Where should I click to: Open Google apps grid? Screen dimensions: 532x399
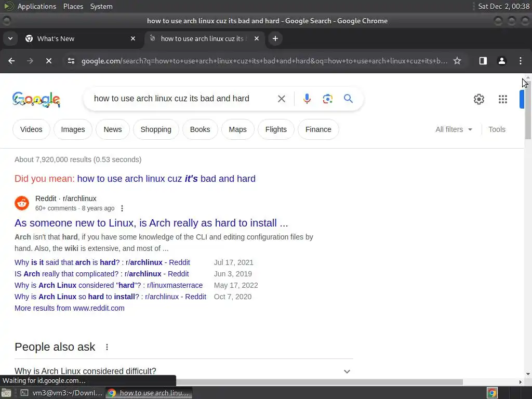point(502,99)
